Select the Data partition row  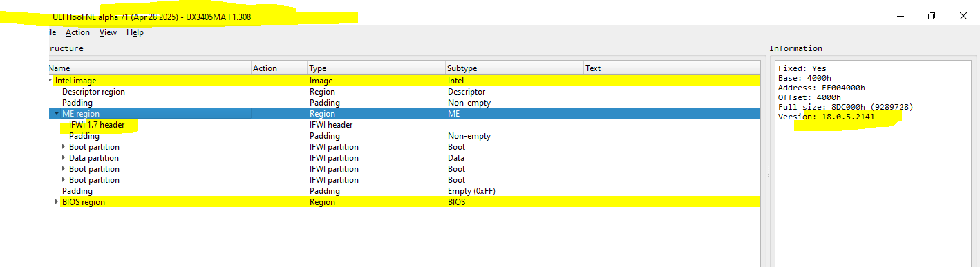[x=404, y=158]
